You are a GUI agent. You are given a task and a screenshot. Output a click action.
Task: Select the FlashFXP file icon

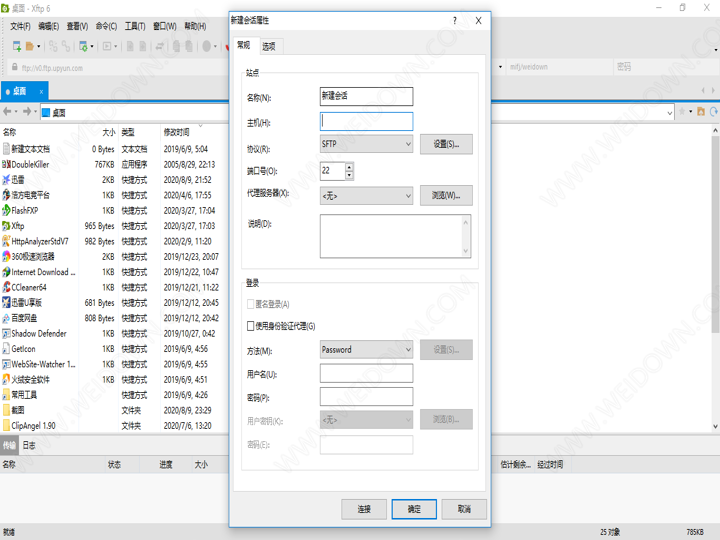pyautogui.click(x=6, y=211)
